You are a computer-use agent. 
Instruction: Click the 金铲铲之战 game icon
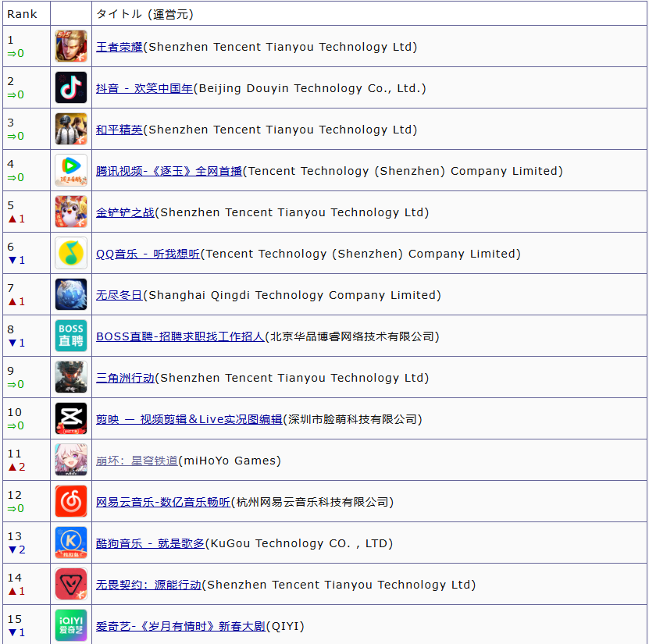point(71,212)
